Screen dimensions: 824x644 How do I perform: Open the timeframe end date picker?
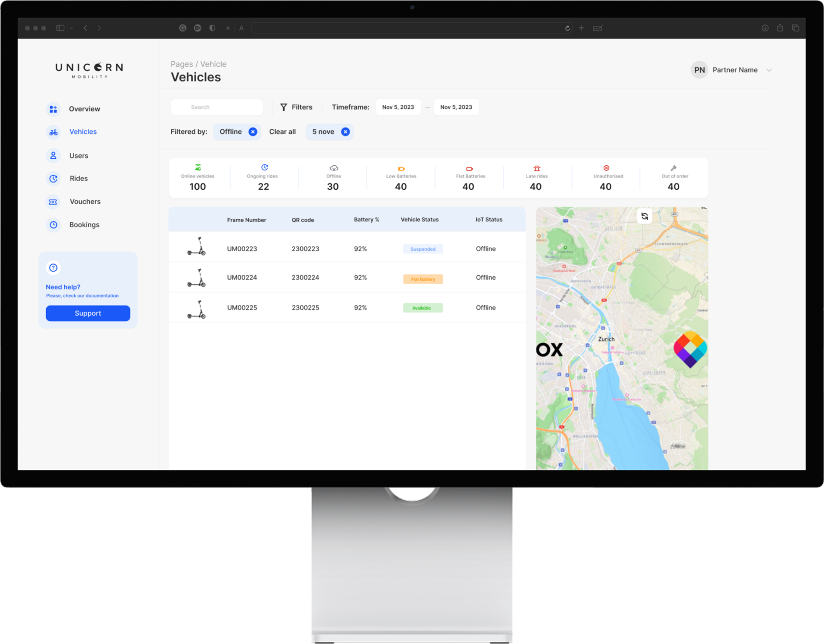click(456, 107)
